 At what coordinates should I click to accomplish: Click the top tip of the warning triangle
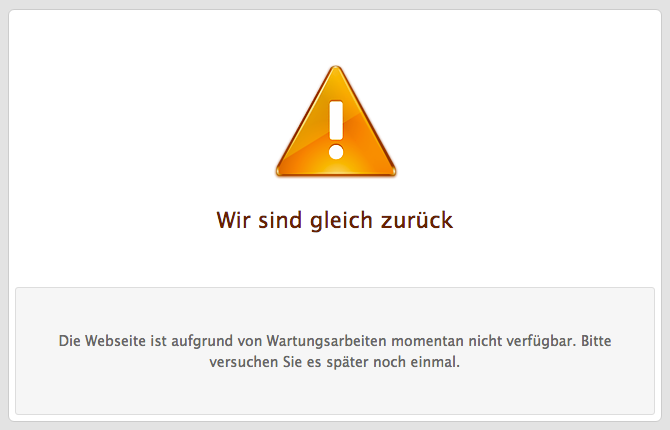click(336, 68)
